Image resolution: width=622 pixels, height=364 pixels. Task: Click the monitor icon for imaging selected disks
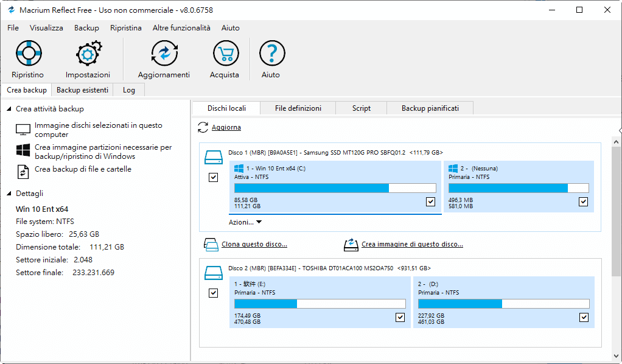click(x=23, y=130)
